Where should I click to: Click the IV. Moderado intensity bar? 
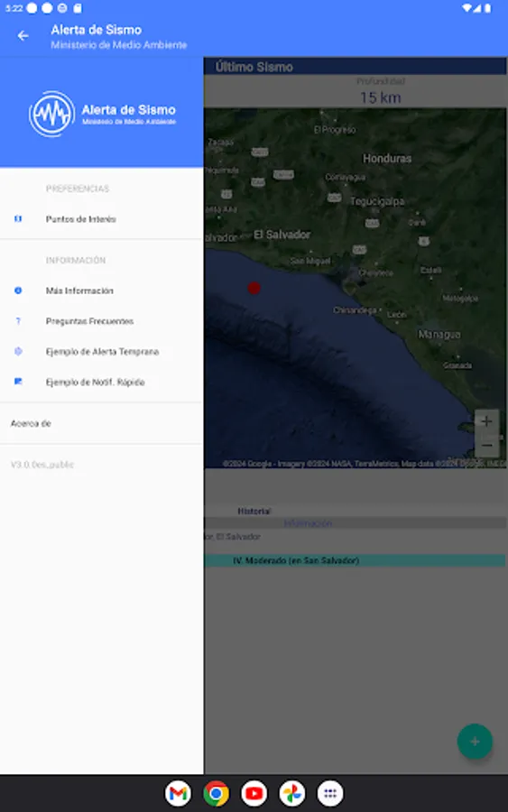[355, 560]
